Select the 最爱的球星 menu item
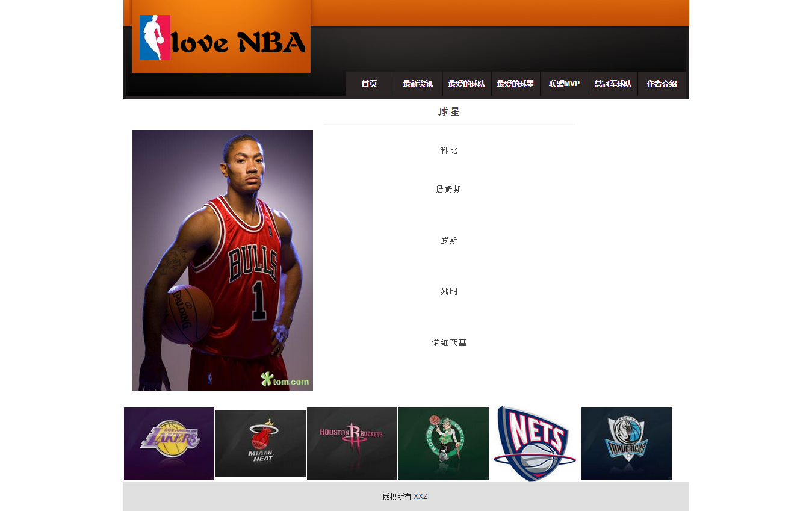 (x=516, y=84)
